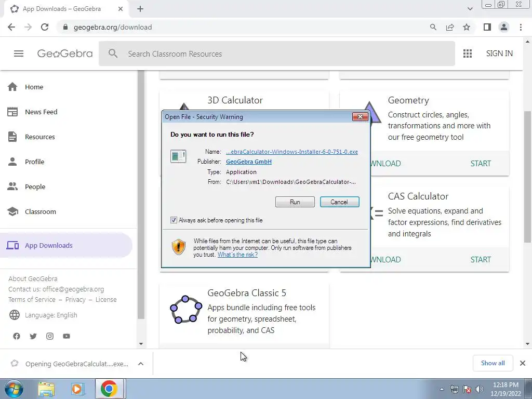Open the License link
This screenshot has width=532, height=399.
click(106, 300)
